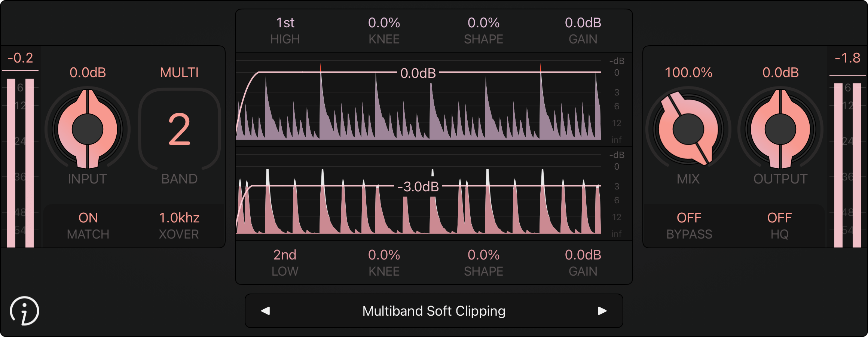Go to next preset with right arrow
868x337 pixels.
coord(602,311)
